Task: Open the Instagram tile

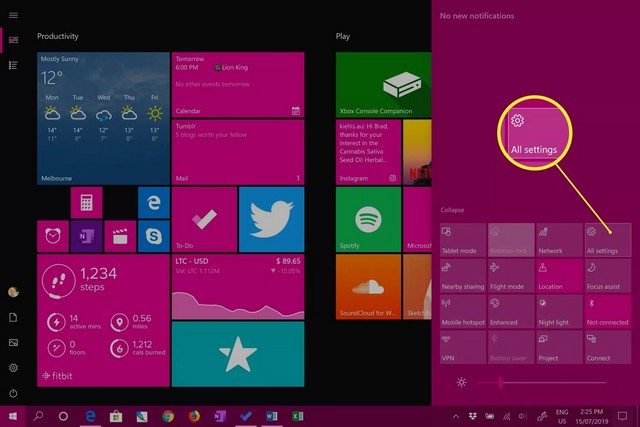Action: click(x=368, y=152)
